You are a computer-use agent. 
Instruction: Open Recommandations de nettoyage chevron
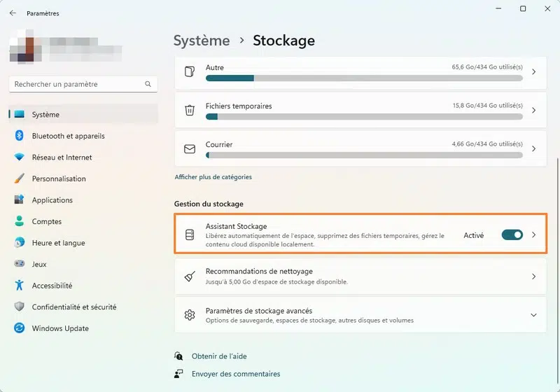click(x=533, y=276)
